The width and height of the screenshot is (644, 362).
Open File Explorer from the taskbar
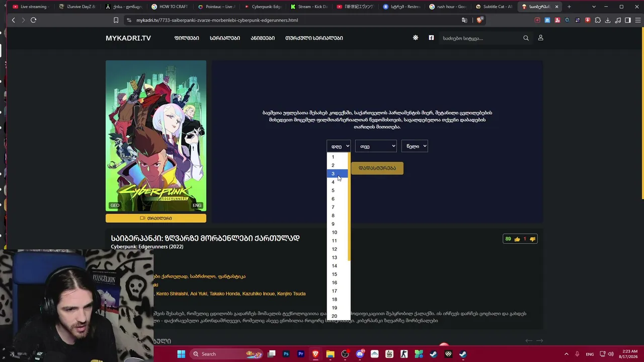[330, 354]
